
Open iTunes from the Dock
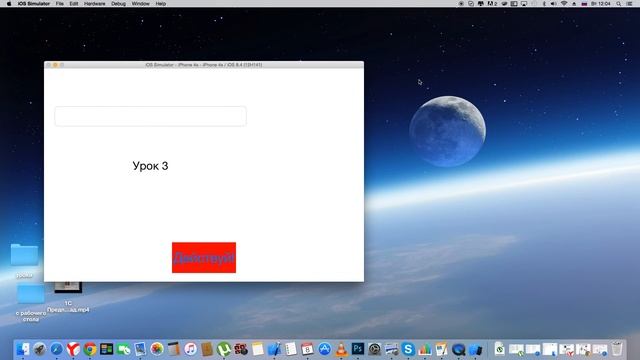(190, 349)
